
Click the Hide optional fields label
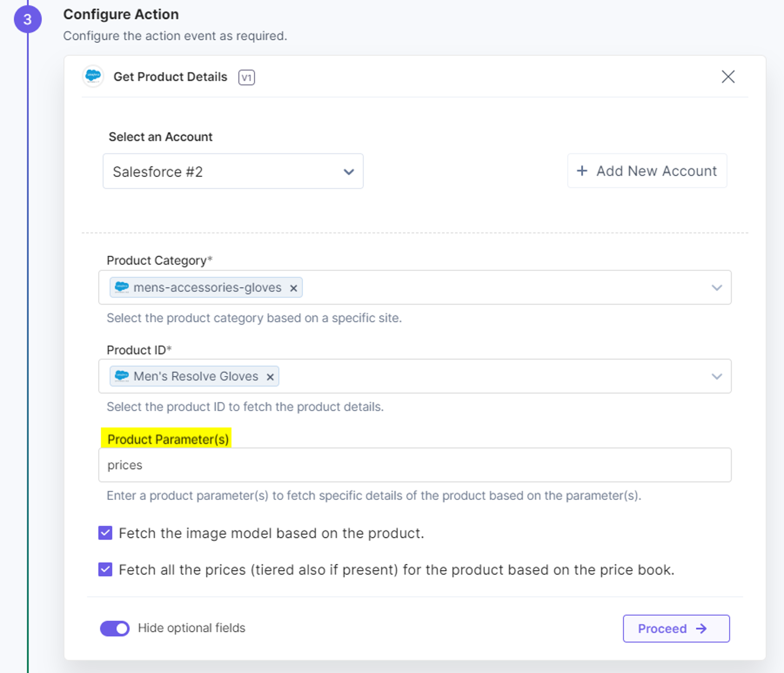(x=192, y=628)
